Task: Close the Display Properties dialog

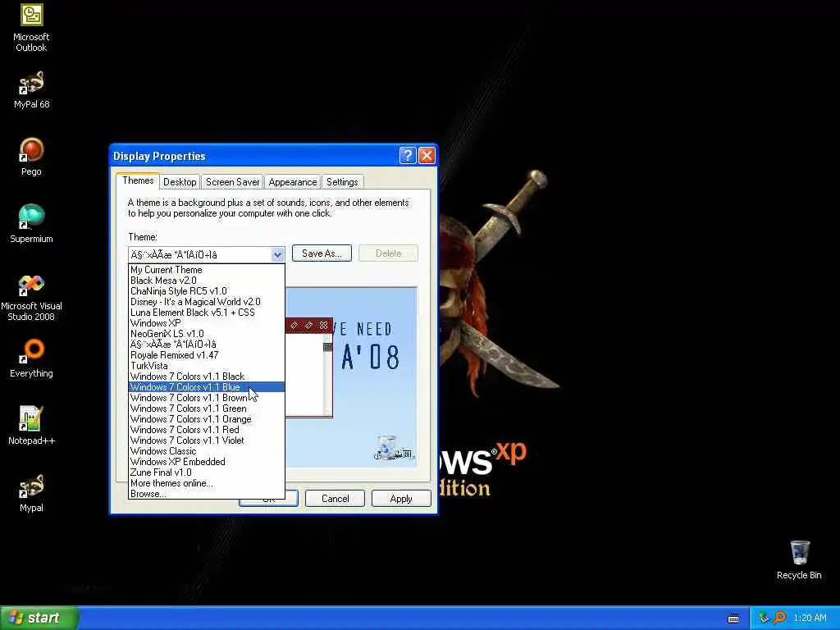Action: 427,155
